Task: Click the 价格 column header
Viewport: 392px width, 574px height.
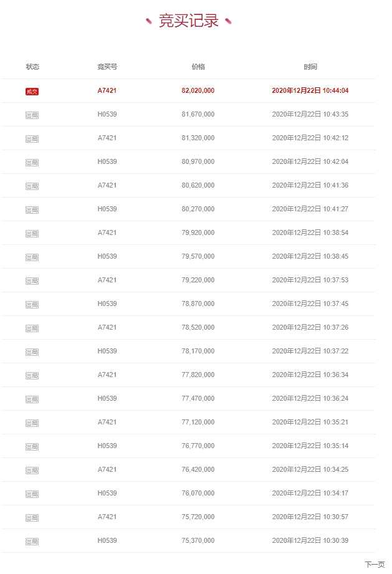Action: 198,67
